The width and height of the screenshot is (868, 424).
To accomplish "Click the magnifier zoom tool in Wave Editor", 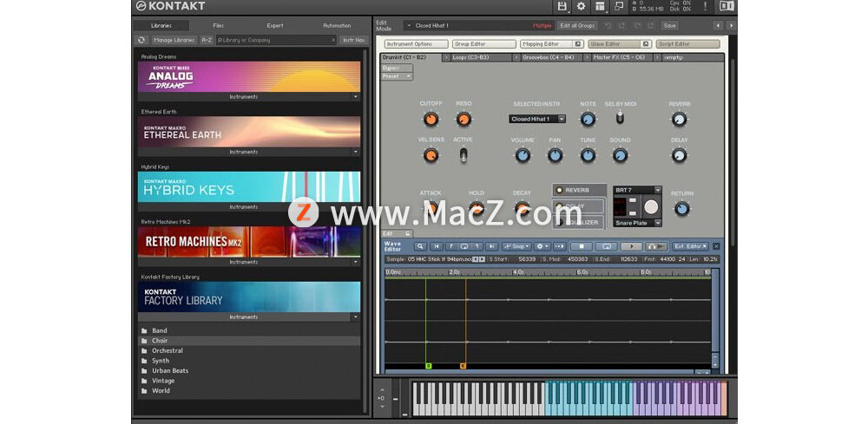I will click(421, 246).
